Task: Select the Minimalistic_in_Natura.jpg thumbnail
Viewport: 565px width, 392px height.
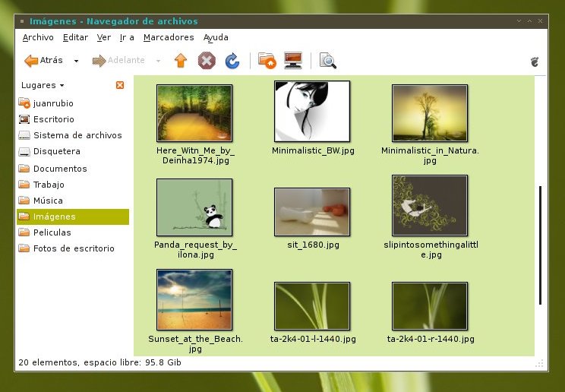Action: click(430, 113)
